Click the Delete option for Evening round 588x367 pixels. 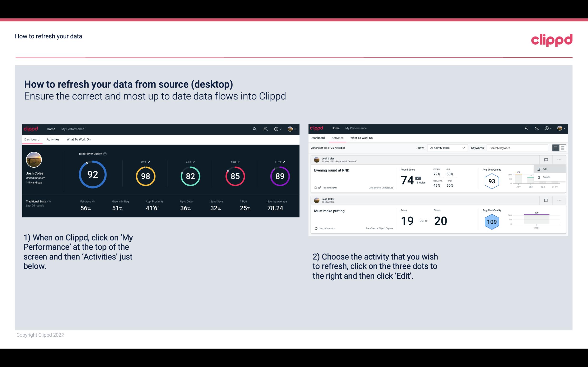(x=546, y=177)
